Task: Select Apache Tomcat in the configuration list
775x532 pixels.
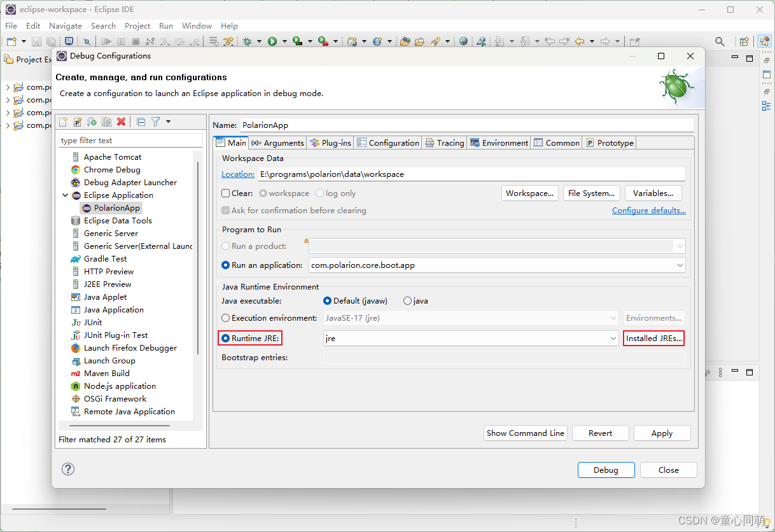Action: 113,157
